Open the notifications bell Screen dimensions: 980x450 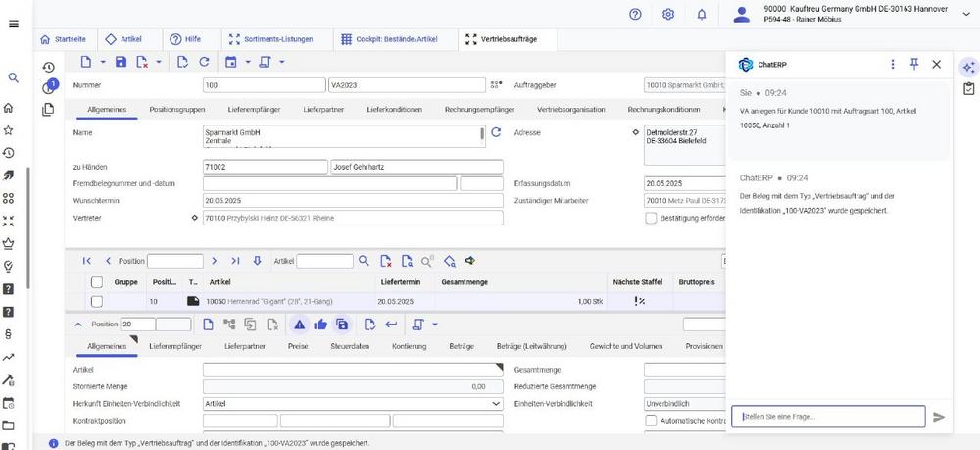coord(702,14)
